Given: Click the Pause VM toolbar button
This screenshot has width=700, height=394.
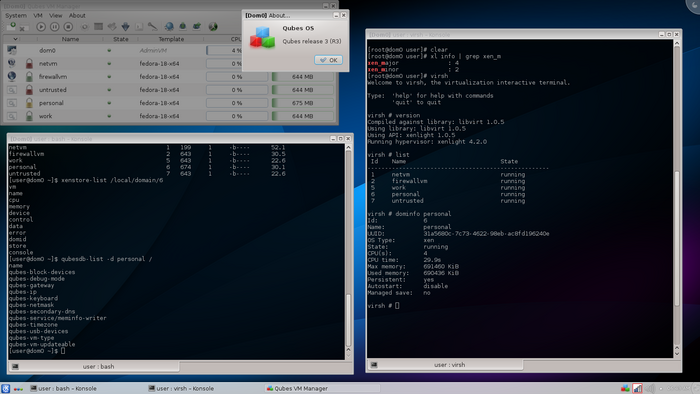Looking at the screenshot, I should pos(54,27).
